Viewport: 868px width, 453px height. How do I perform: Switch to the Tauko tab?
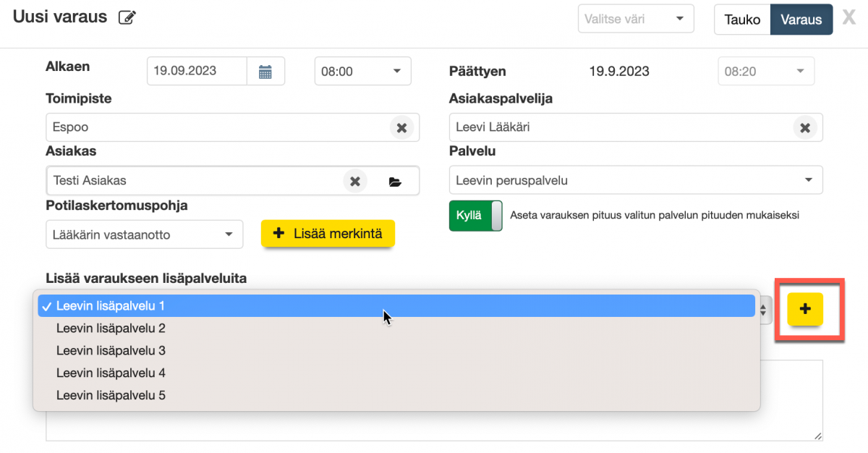pos(742,20)
